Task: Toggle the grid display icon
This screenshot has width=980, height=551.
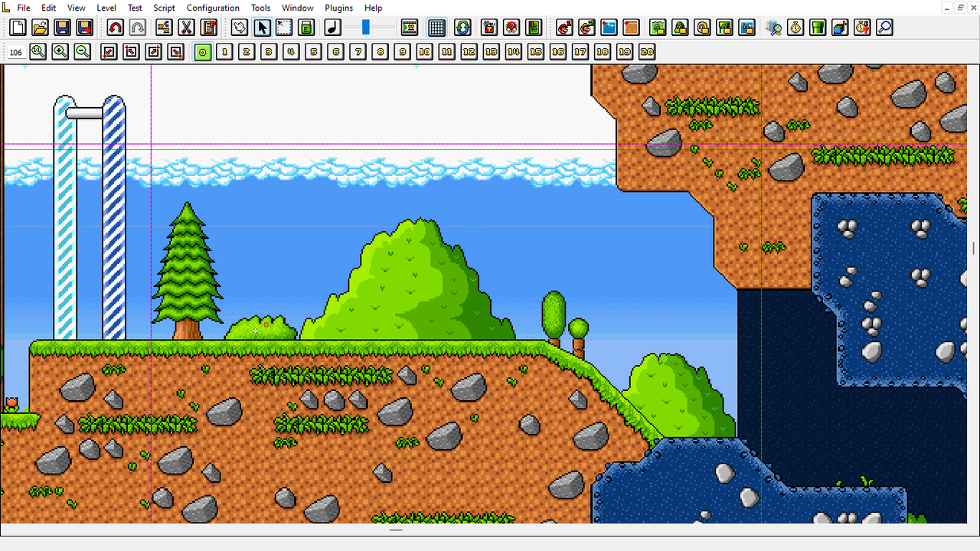Action: click(x=437, y=28)
